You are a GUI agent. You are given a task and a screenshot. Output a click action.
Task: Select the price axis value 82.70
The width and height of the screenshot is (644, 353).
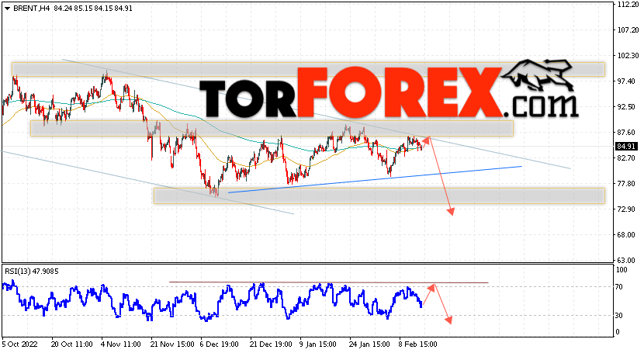626,158
